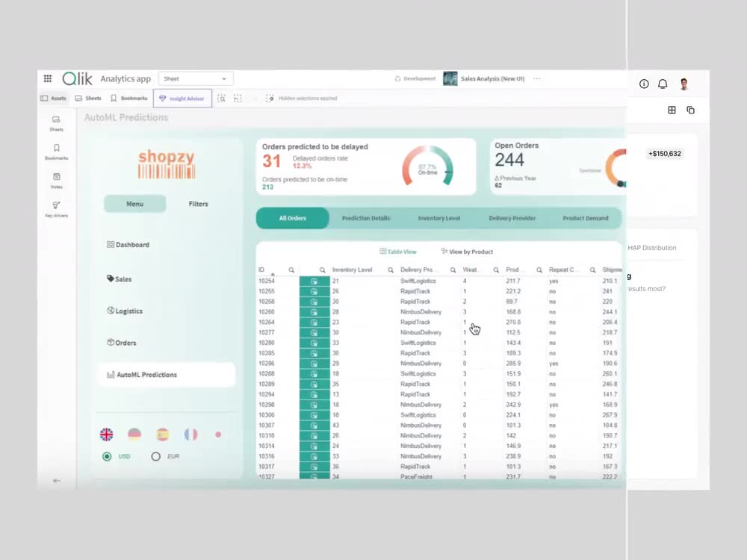Open the info icon in right window

coord(644,84)
